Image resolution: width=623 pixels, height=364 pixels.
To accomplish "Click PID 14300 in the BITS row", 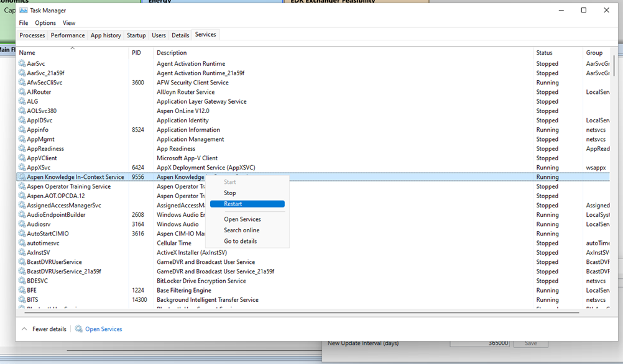I will 139,299.
